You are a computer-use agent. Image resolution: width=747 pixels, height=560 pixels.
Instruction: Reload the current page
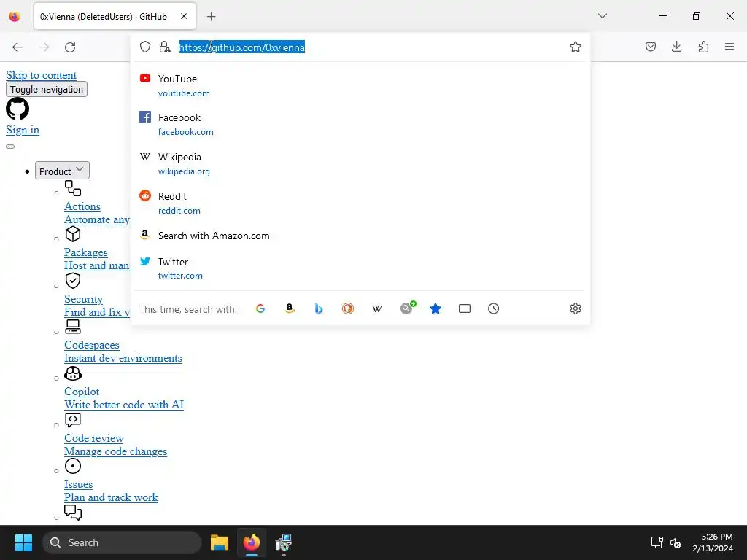[x=70, y=47]
